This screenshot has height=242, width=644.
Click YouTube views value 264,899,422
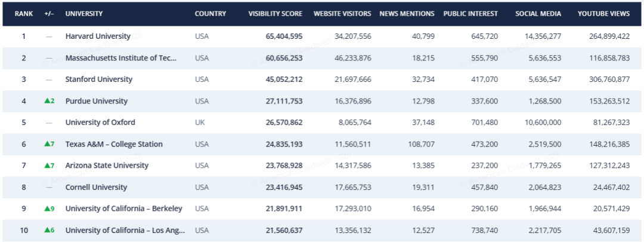[x=609, y=36]
